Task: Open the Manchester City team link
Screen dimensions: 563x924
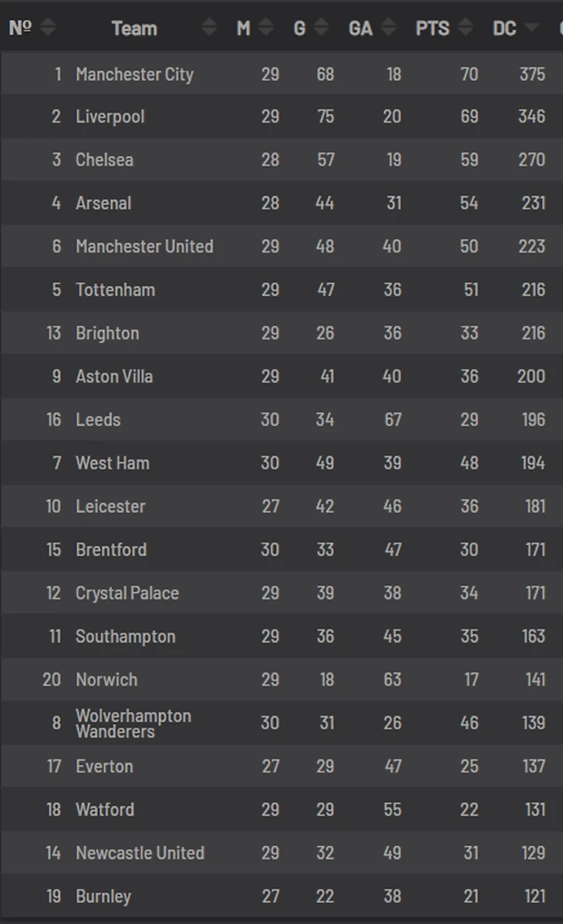Action: (134, 74)
